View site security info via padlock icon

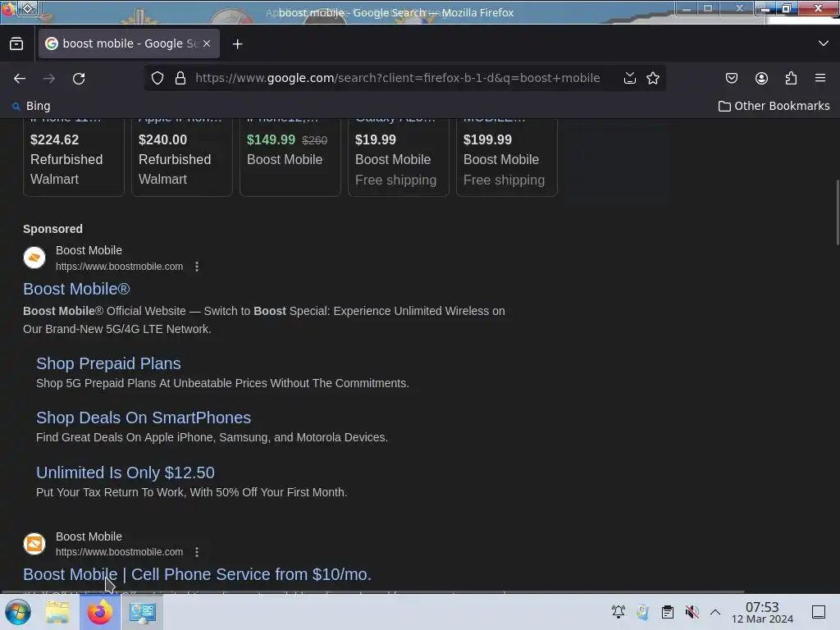click(x=180, y=78)
